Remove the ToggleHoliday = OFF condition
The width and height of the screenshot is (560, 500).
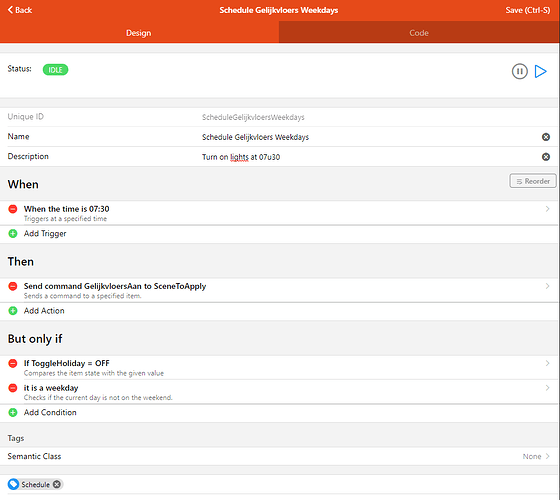click(x=13, y=363)
